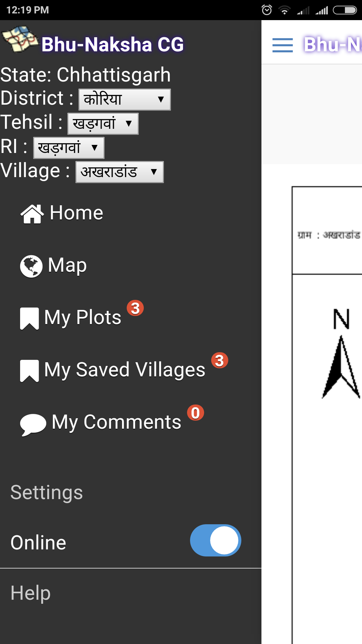The width and height of the screenshot is (362, 644).
Task: Click the hamburger menu icon
Action: [x=283, y=45]
